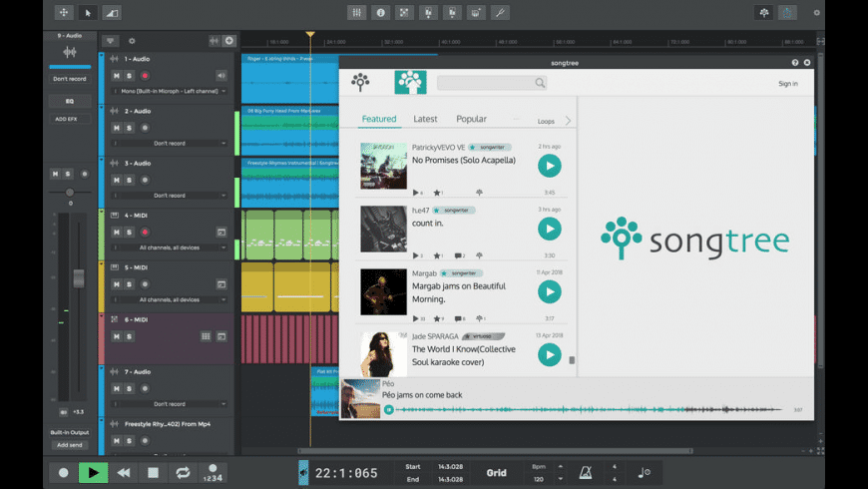Click the Grid snap button
The width and height of the screenshot is (868, 489).
click(x=496, y=472)
